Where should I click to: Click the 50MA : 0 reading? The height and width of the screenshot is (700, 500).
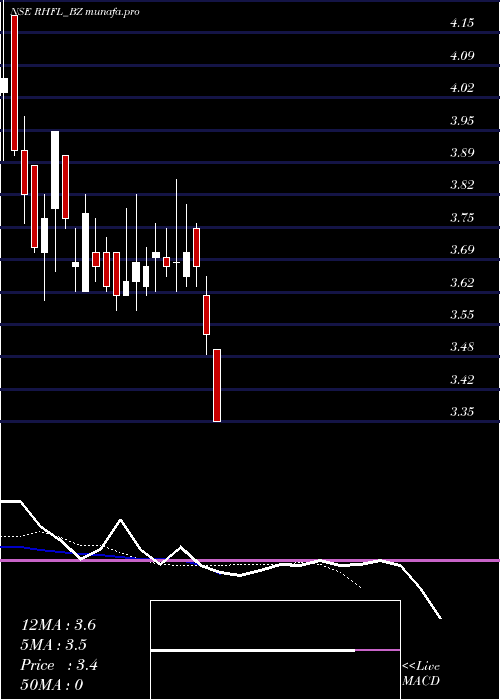[52, 685]
